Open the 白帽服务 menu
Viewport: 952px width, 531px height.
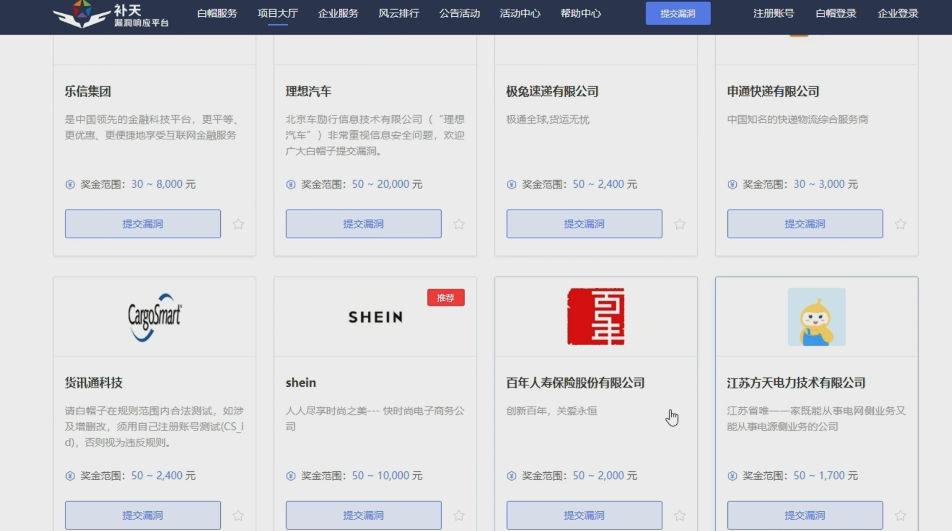[x=217, y=13]
